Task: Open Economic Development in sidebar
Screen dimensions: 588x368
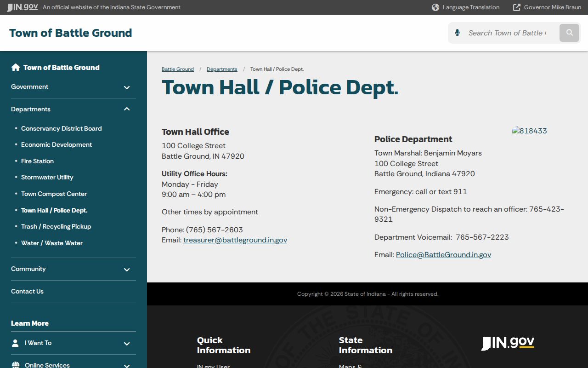Action: tap(57, 144)
